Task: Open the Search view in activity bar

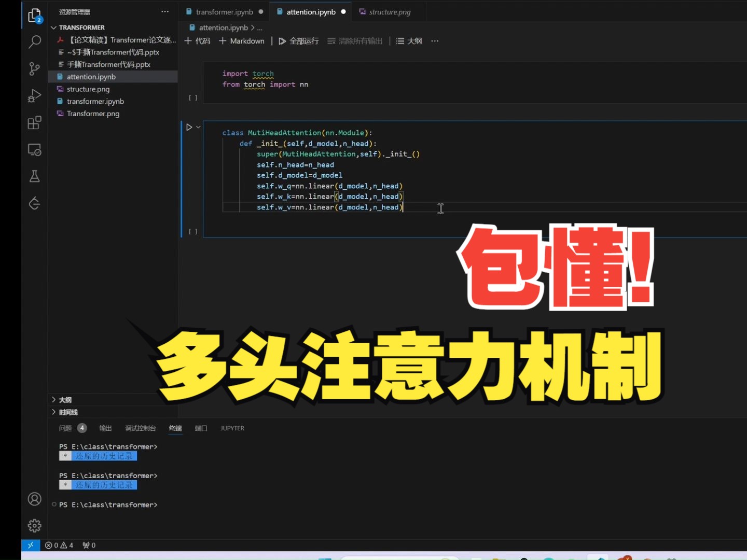Action: 35,41
